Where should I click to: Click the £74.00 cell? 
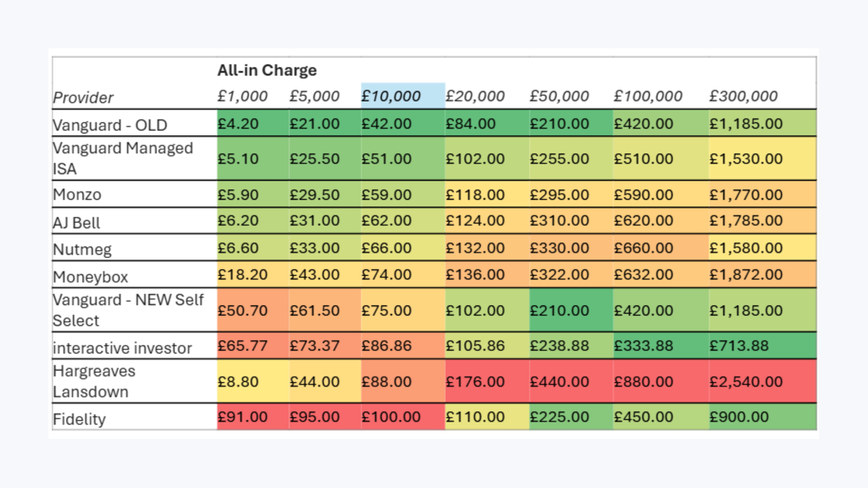click(x=403, y=275)
